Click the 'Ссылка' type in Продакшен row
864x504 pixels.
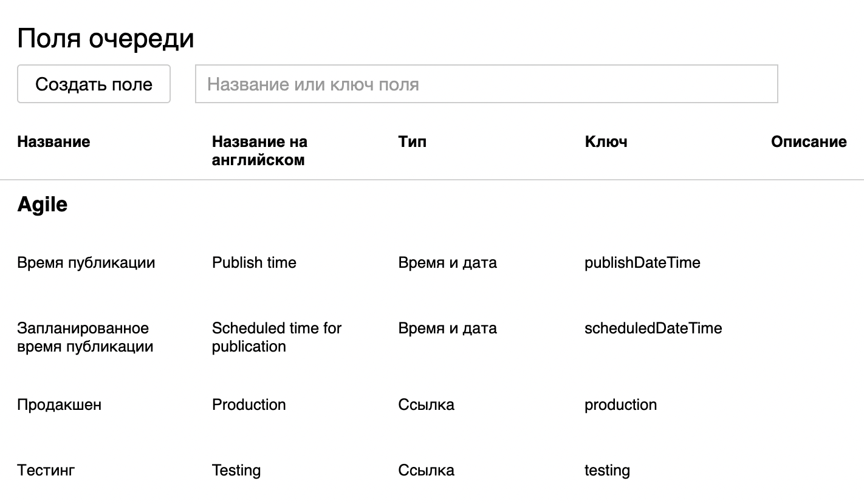[427, 405]
